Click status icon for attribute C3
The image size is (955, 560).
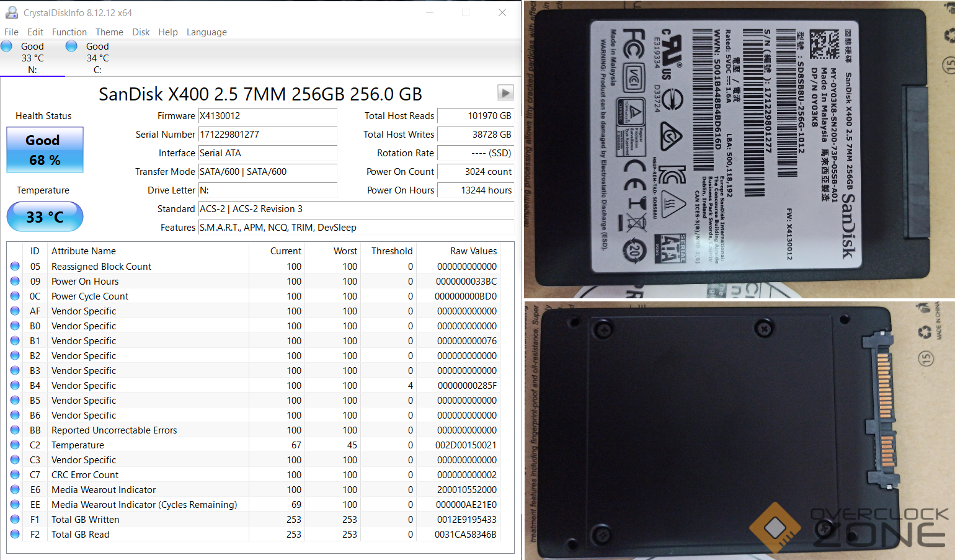pos(15,460)
